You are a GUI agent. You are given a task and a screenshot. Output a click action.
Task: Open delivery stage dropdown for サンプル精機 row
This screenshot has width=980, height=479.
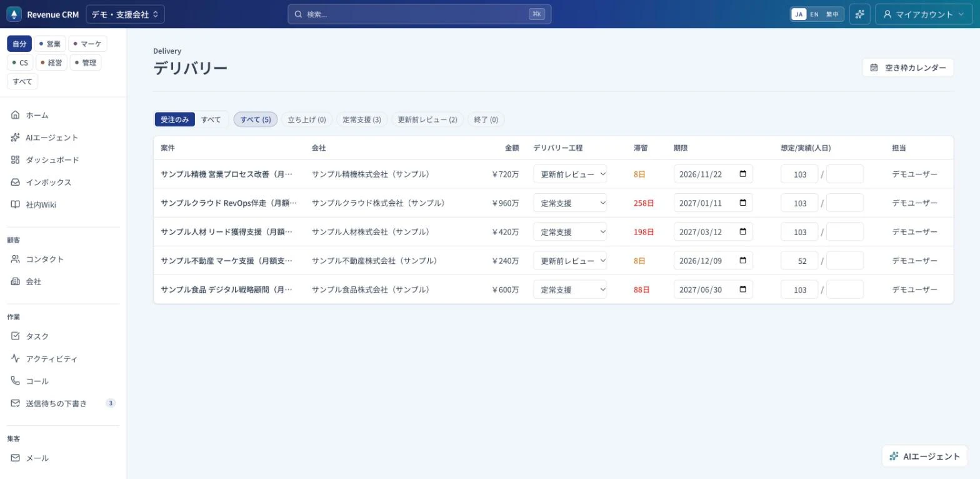[570, 174]
